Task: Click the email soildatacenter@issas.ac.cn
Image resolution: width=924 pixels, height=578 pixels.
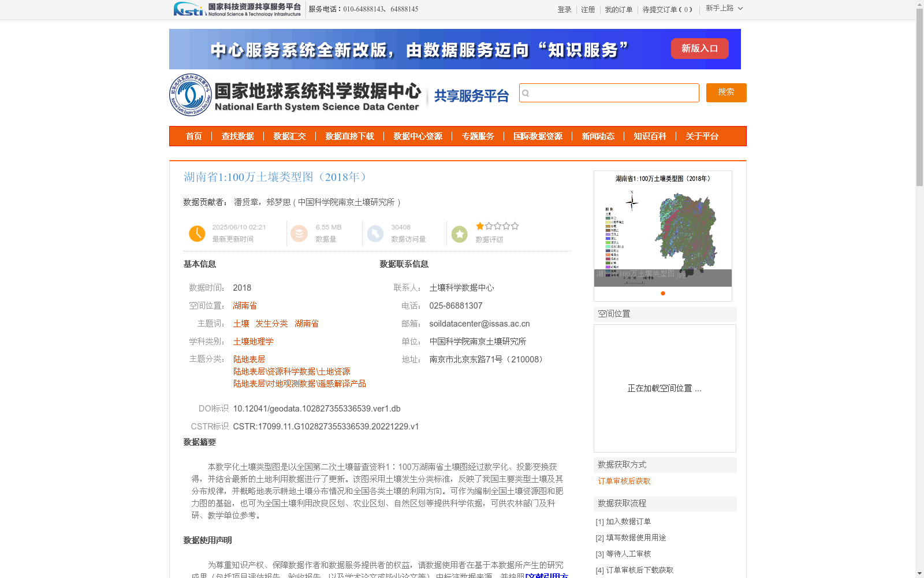Action: click(x=479, y=324)
